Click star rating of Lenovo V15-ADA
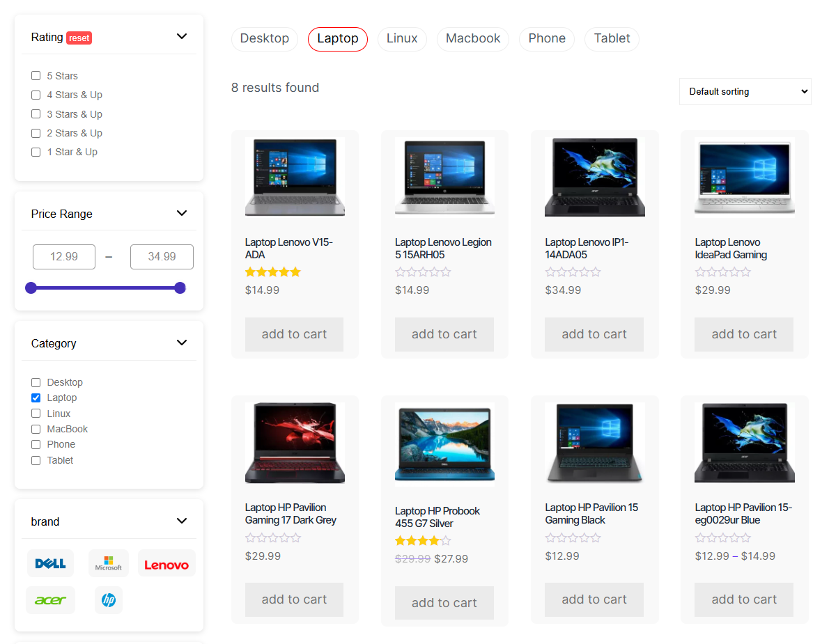 273,272
